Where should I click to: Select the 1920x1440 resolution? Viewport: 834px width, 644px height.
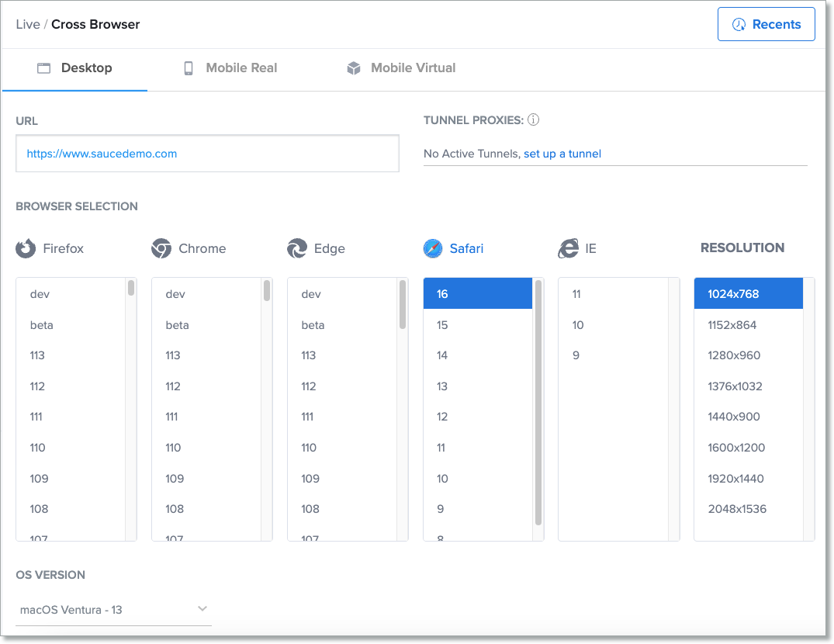click(x=734, y=479)
